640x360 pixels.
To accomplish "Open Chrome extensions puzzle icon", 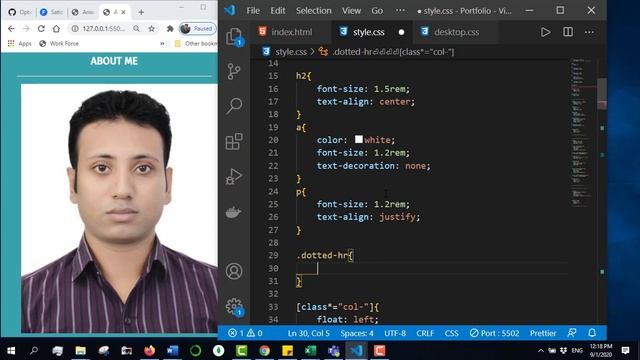I will [x=170, y=29].
